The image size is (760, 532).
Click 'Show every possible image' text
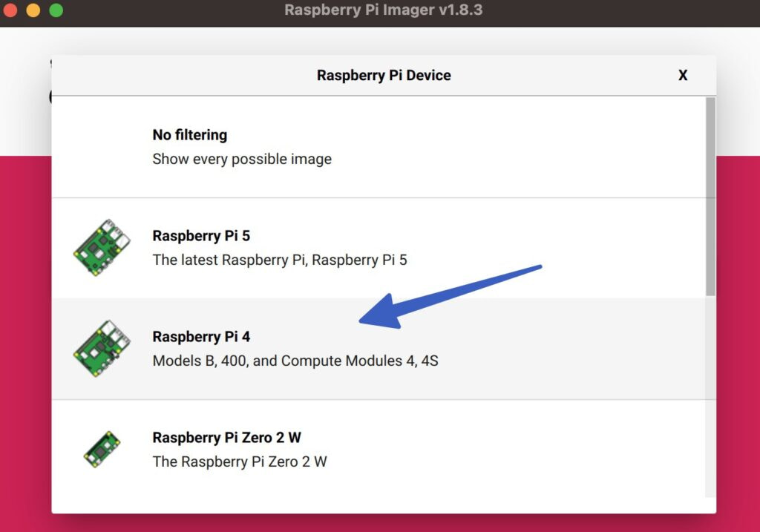click(x=242, y=159)
